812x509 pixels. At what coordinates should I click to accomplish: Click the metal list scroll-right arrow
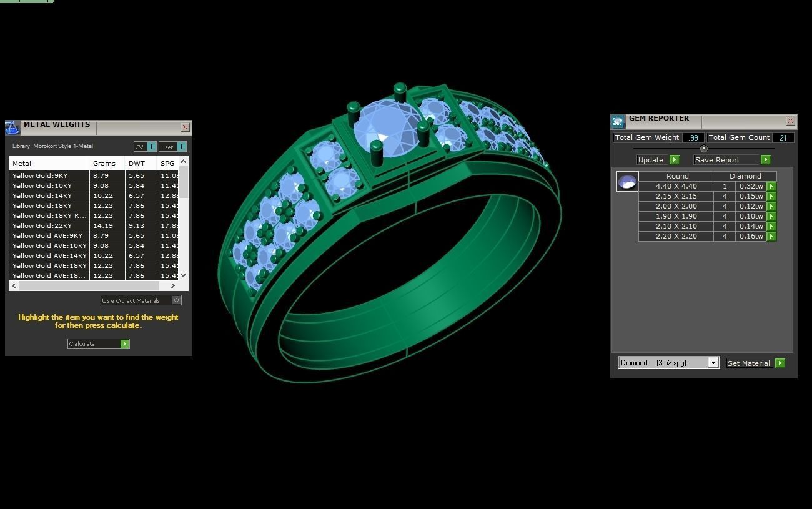point(173,285)
